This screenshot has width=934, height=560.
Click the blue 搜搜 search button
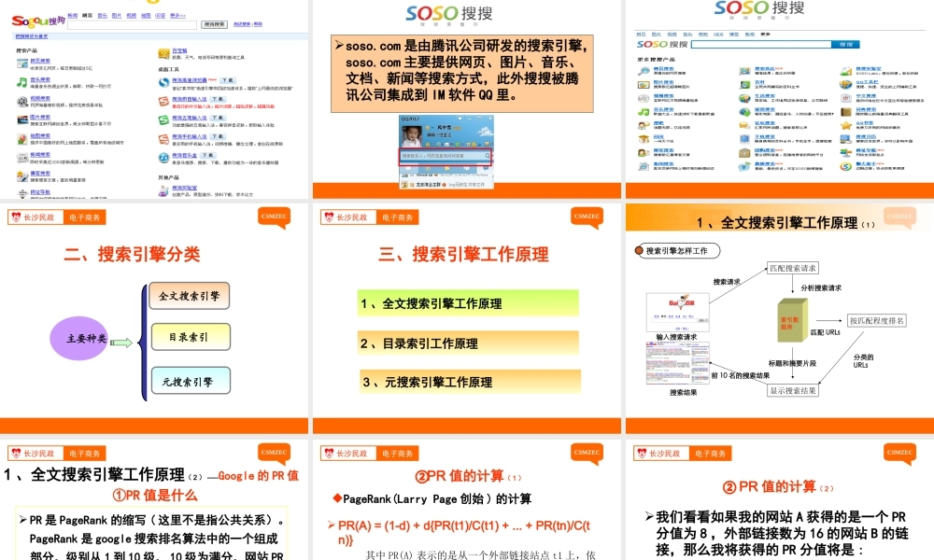(845, 44)
